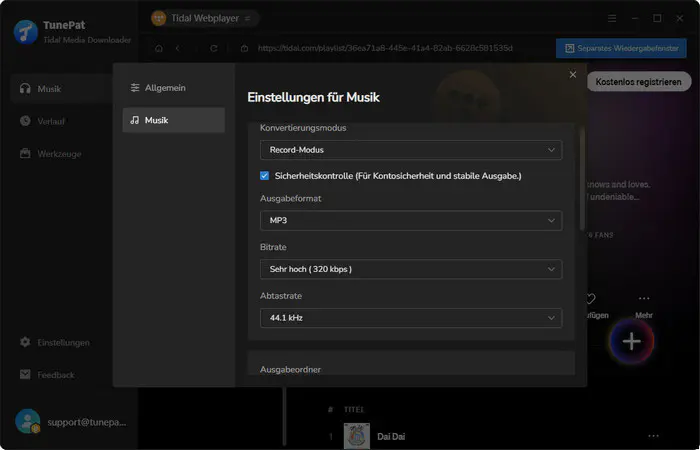
Task: Reload the page with the refresh icon
Action: (x=214, y=48)
